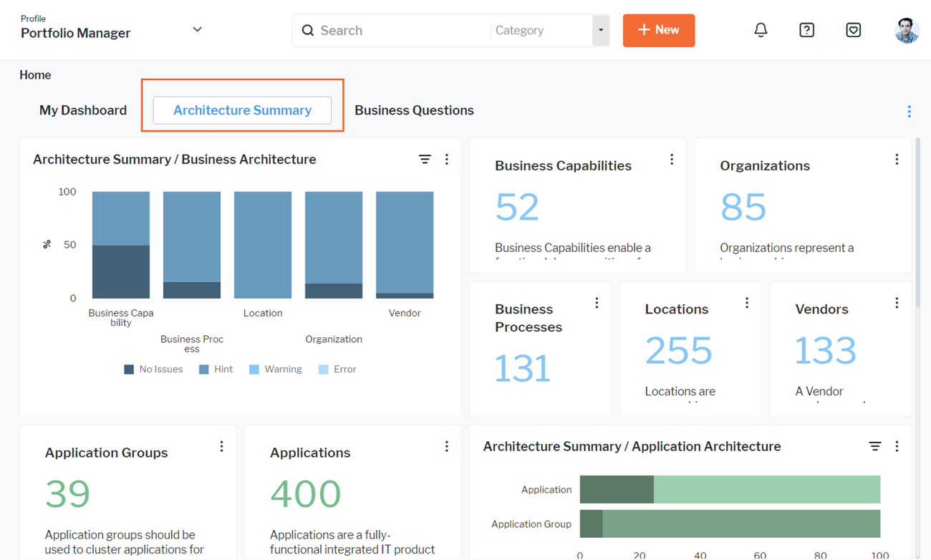The height and width of the screenshot is (560, 931).
Task: Open the dashboard-level three-dot menu
Action: 909,111
